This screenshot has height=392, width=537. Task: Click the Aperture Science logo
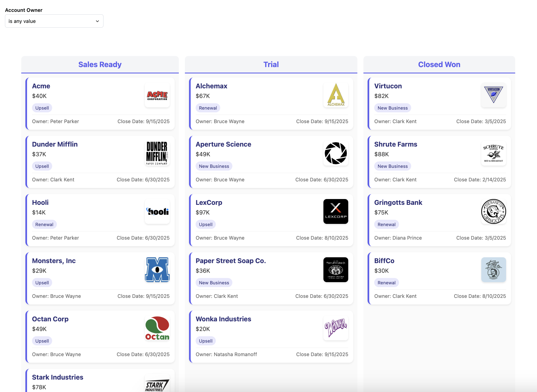(336, 153)
